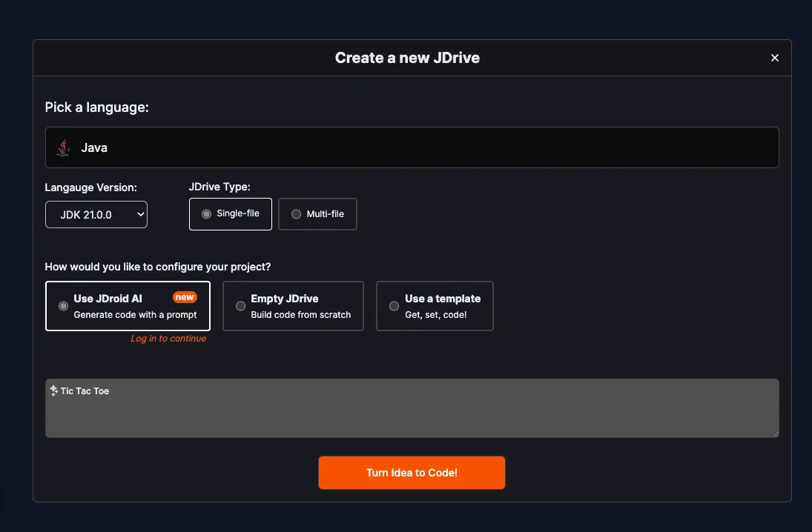Click the 'Get, set, code!' template card
This screenshot has height=532, width=812.
(x=435, y=306)
